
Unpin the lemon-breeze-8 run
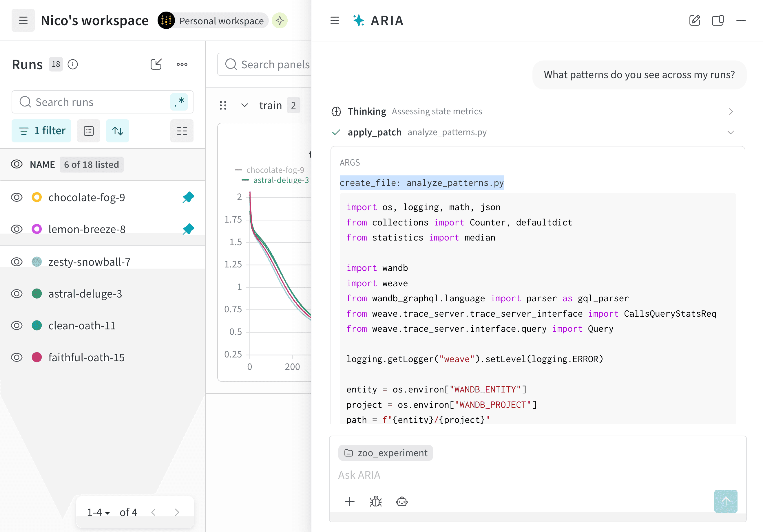point(188,229)
